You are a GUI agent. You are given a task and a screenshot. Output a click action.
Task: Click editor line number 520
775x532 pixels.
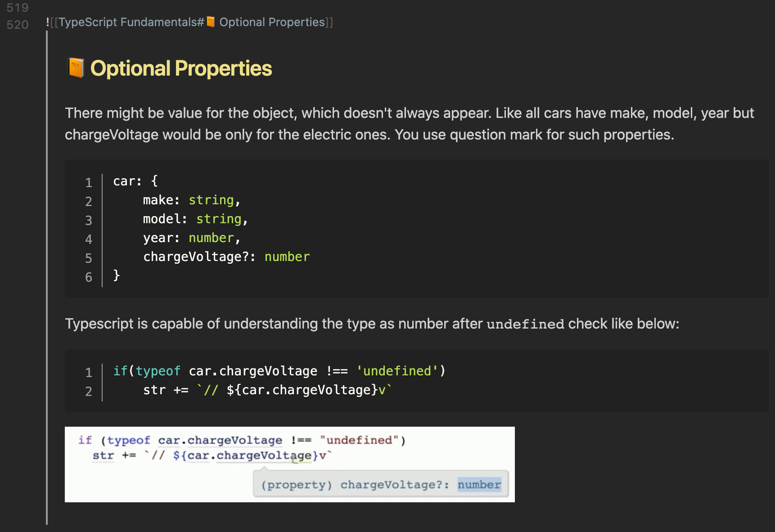(18, 25)
